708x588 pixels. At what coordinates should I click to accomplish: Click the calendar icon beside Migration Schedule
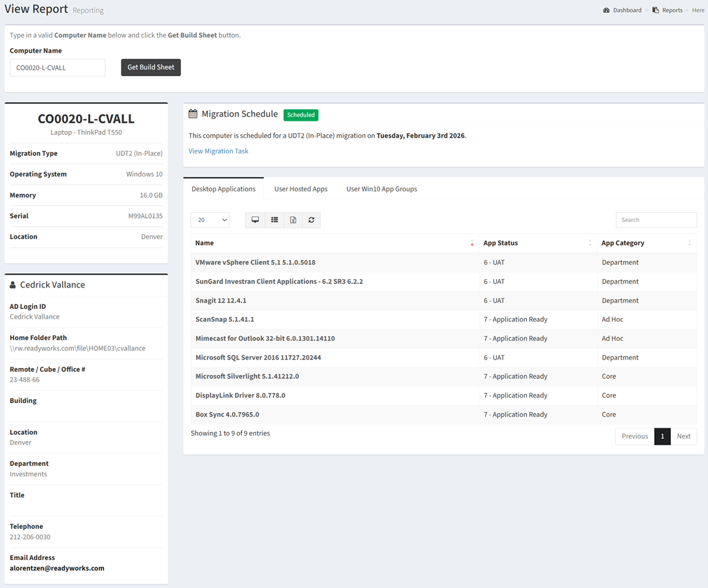click(x=193, y=114)
